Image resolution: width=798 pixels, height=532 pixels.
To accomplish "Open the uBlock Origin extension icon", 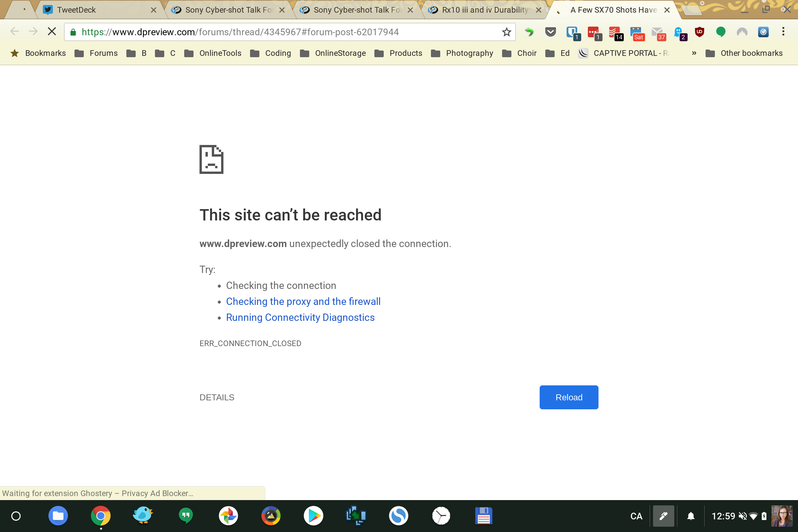I will coord(699,32).
